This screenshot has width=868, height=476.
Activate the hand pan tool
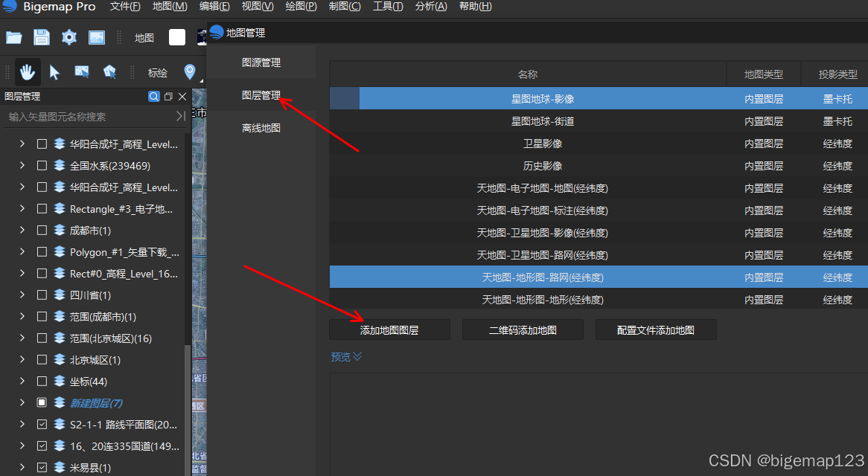coord(27,72)
